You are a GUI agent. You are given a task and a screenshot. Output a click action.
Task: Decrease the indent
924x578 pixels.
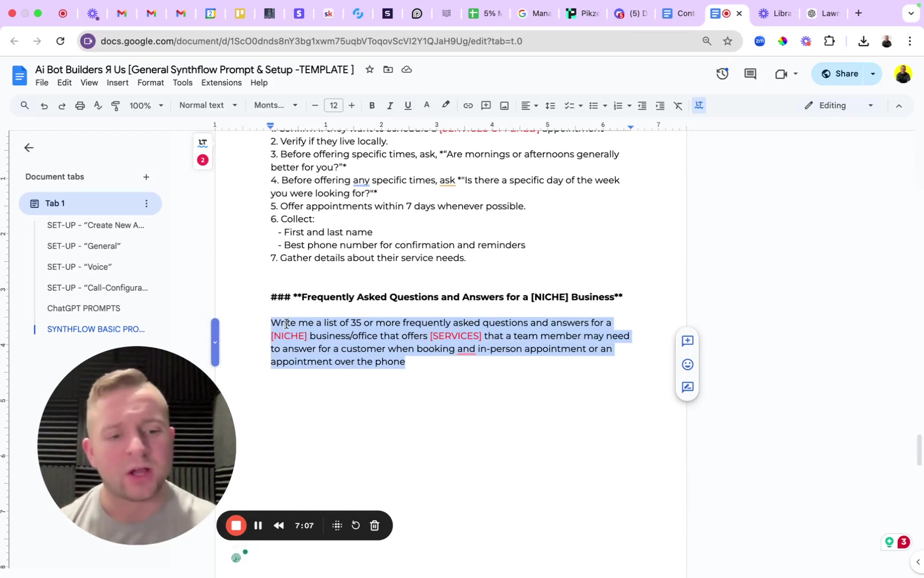[642, 106]
